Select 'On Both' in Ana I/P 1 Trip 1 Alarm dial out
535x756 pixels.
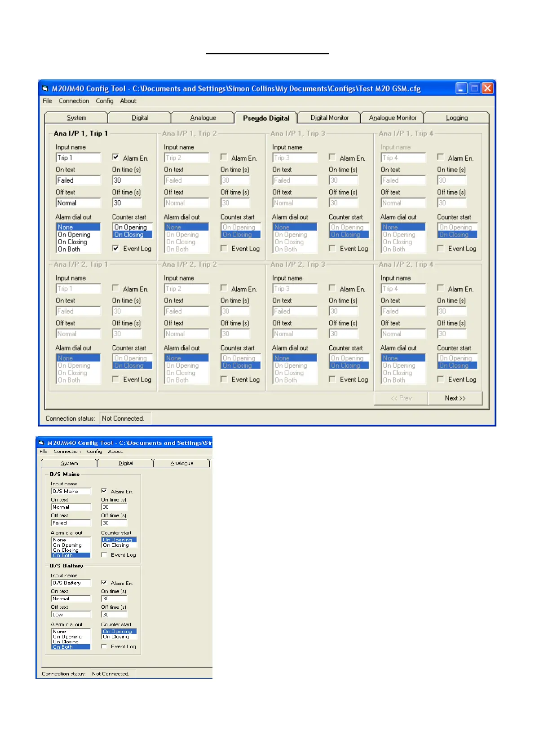click(78, 249)
